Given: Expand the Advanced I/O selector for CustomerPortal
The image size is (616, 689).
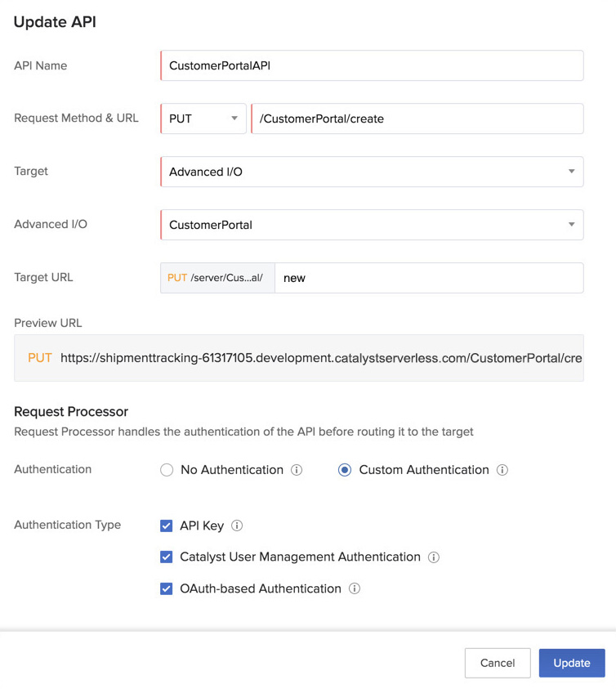Looking at the screenshot, I should (372, 225).
